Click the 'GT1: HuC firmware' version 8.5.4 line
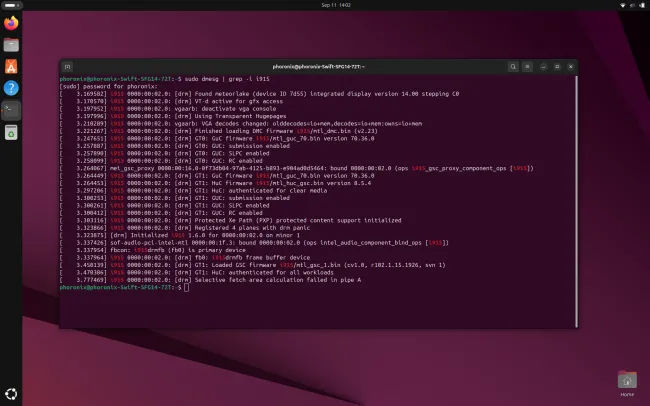The height and width of the screenshot is (406, 650). 215,183
